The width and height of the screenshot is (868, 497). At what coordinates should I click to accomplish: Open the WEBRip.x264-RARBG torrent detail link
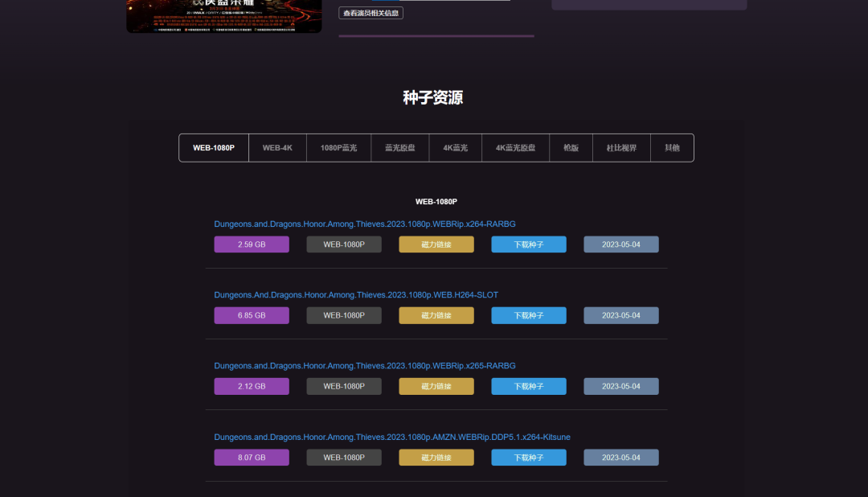[365, 224]
